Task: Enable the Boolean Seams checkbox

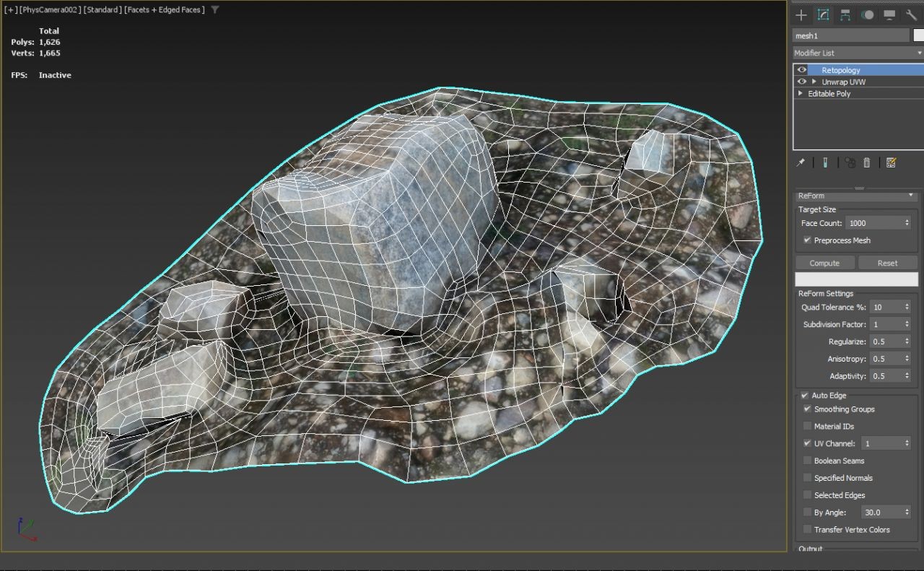Action: [807, 461]
